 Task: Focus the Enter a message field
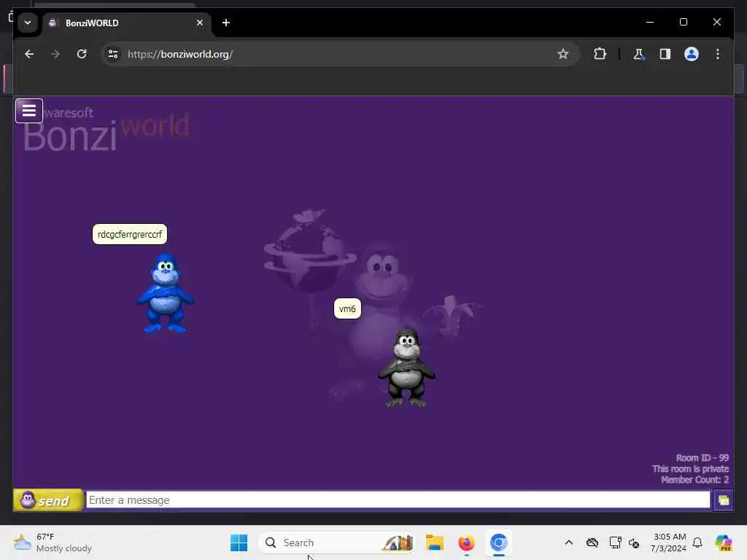(x=398, y=500)
